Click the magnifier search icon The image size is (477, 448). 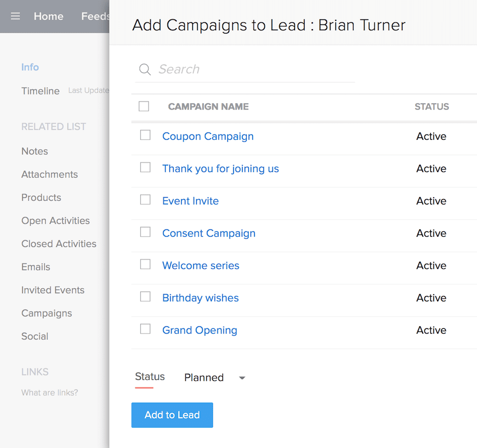pyautogui.click(x=145, y=69)
